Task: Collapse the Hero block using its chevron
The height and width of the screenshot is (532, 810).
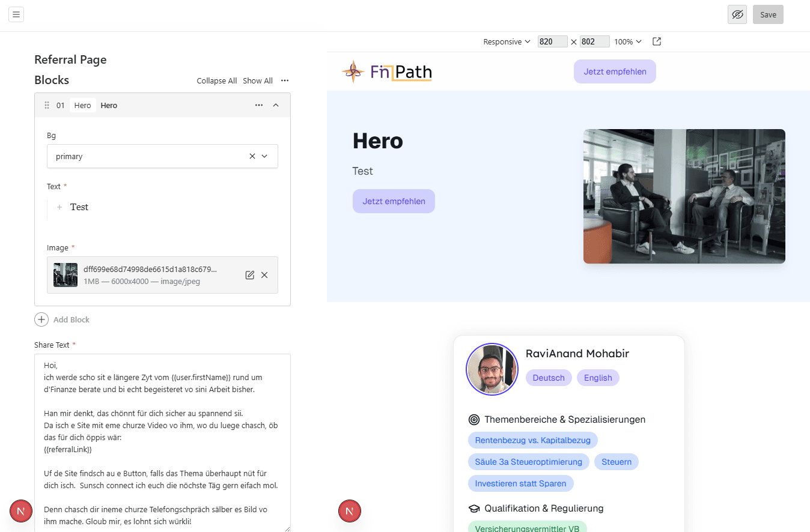Action: pos(276,105)
